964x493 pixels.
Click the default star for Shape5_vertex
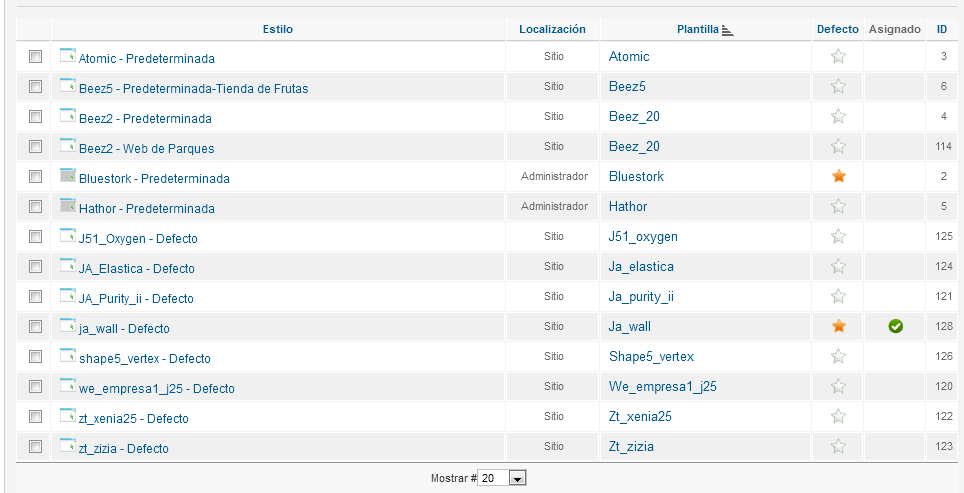point(838,357)
